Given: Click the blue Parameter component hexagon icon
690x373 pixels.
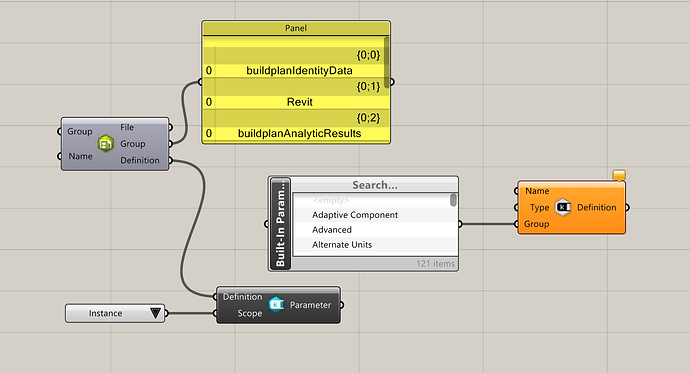Looking at the screenshot, I should pyautogui.click(x=276, y=304).
